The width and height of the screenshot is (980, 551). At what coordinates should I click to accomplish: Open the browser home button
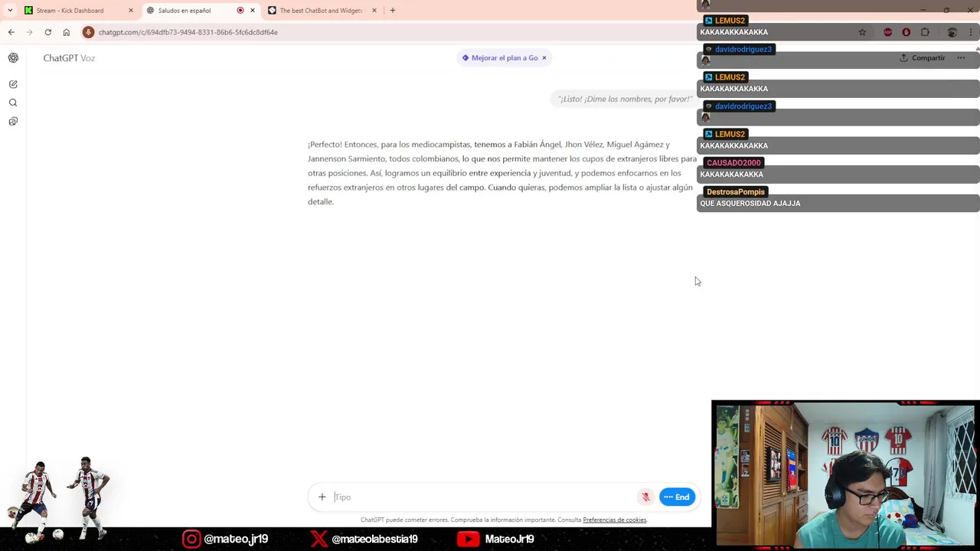[x=67, y=32]
